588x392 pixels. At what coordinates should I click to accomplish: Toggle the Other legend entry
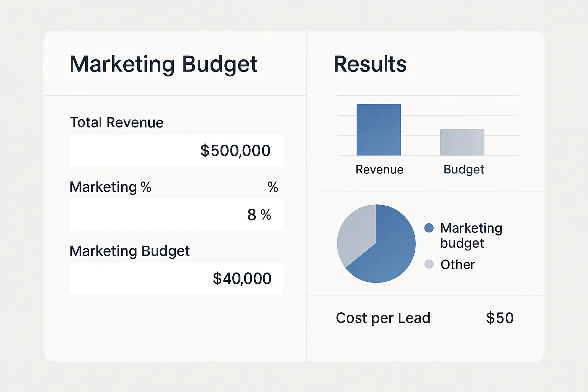457,264
